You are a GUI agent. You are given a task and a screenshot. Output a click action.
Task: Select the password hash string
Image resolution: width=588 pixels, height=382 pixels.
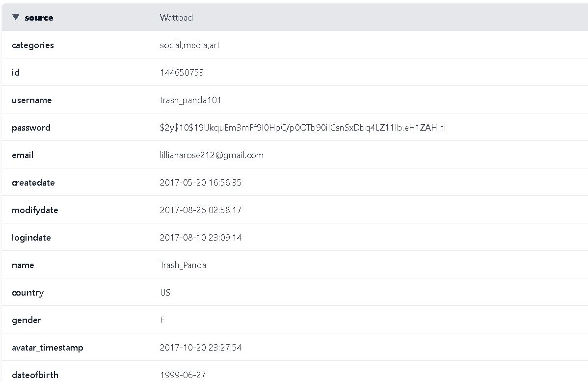click(x=302, y=128)
